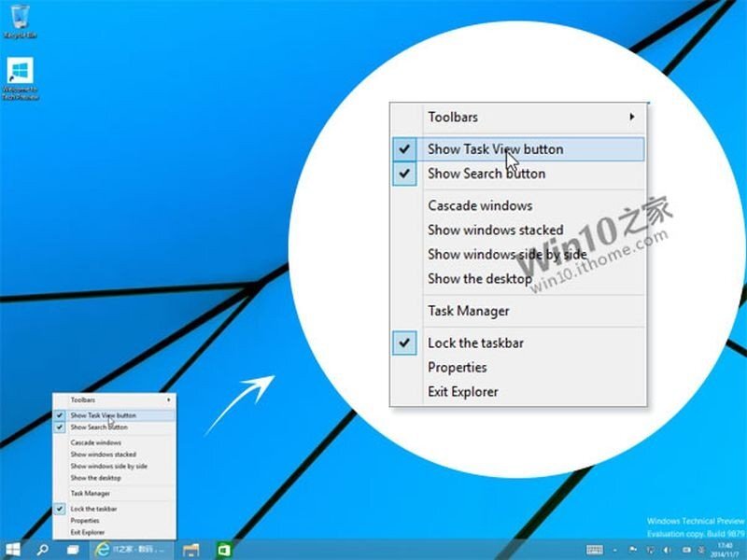The height and width of the screenshot is (560, 747).
Task: Expand the Toolbars submenu
Action: (x=454, y=117)
